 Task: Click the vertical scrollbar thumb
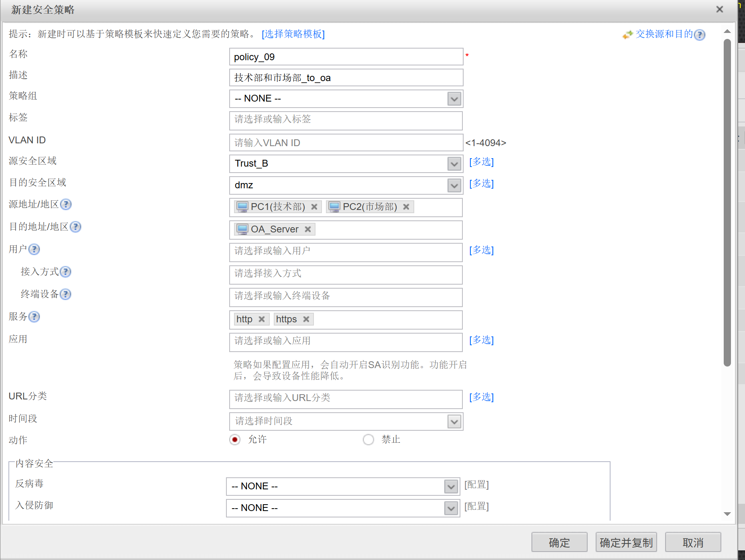pyautogui.click(x=727, y=203)
